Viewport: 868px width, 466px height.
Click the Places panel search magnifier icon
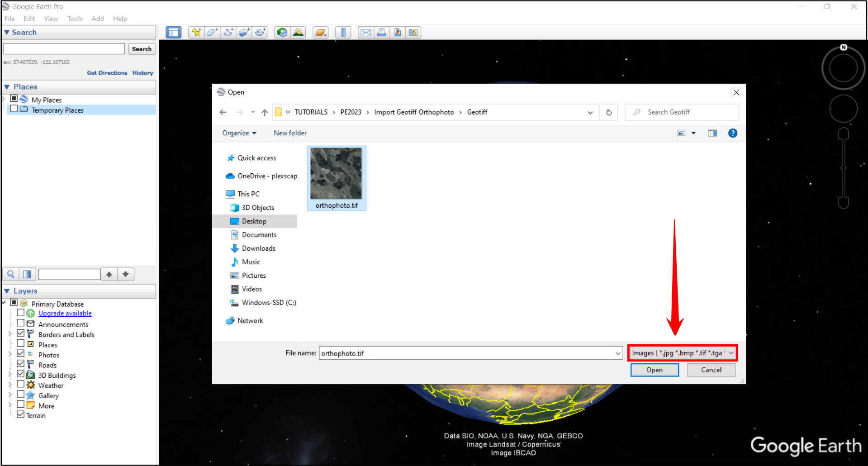coord(11,274)
